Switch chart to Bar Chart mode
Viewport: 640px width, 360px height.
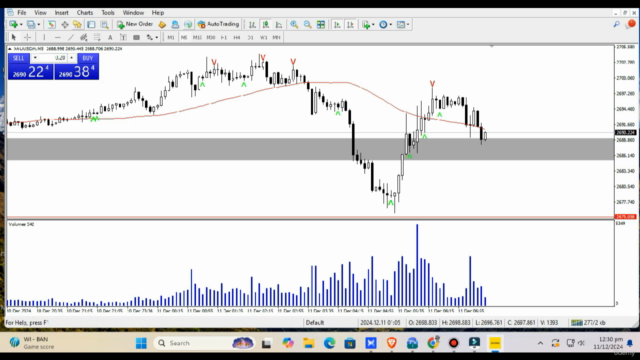pyautogui.click(x=252, y=24)
